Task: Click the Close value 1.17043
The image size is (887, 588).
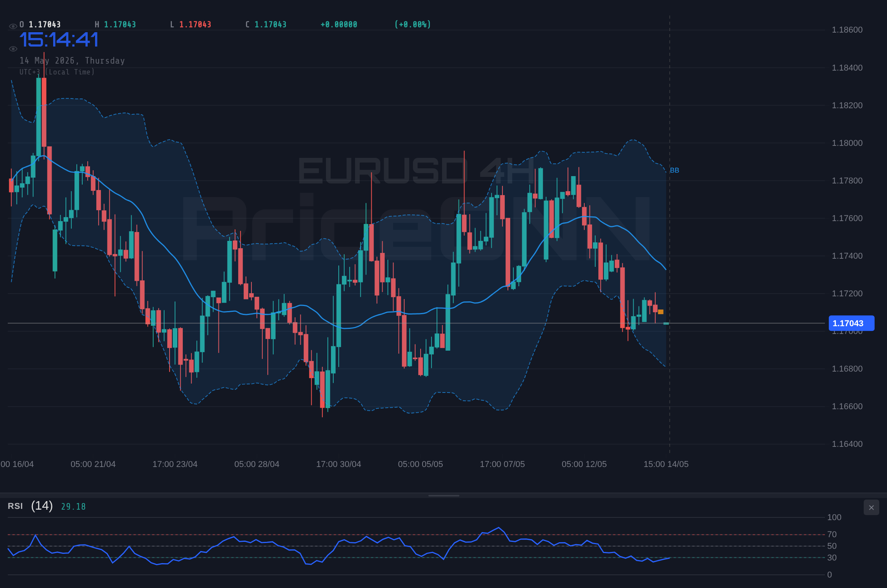Action: point(270,24)
